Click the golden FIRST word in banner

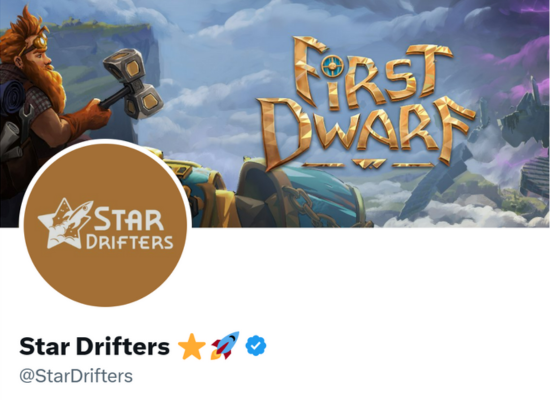point(373,72)
